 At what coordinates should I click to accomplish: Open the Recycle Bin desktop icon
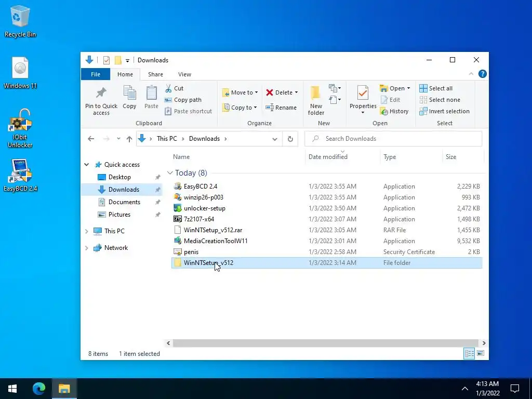pyautogui.click(x=20, y=21)
